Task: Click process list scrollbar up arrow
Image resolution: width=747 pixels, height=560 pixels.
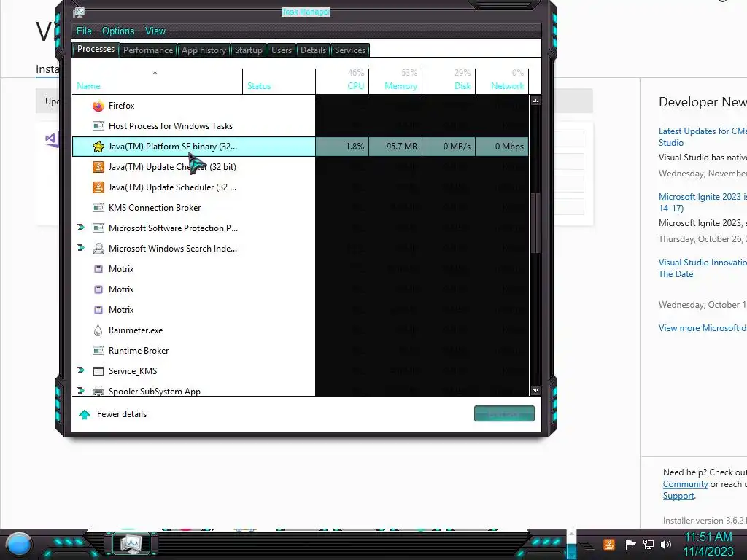Action: click(536, 101)
